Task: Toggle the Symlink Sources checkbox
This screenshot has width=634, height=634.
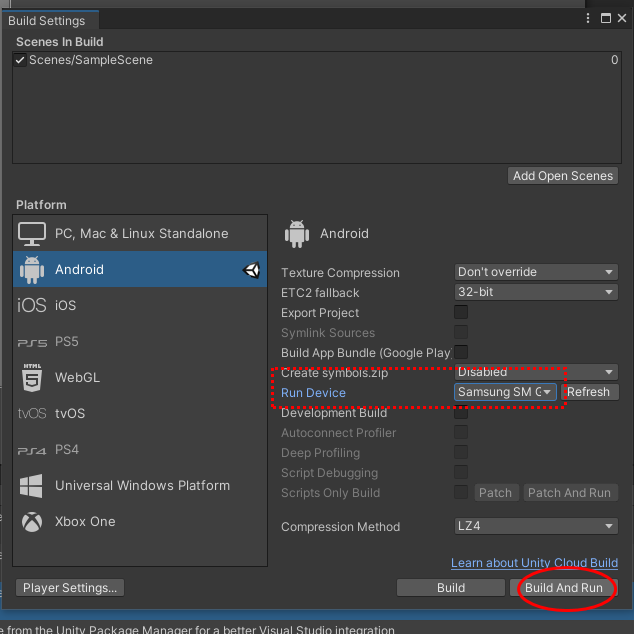Action: [461, 332]
